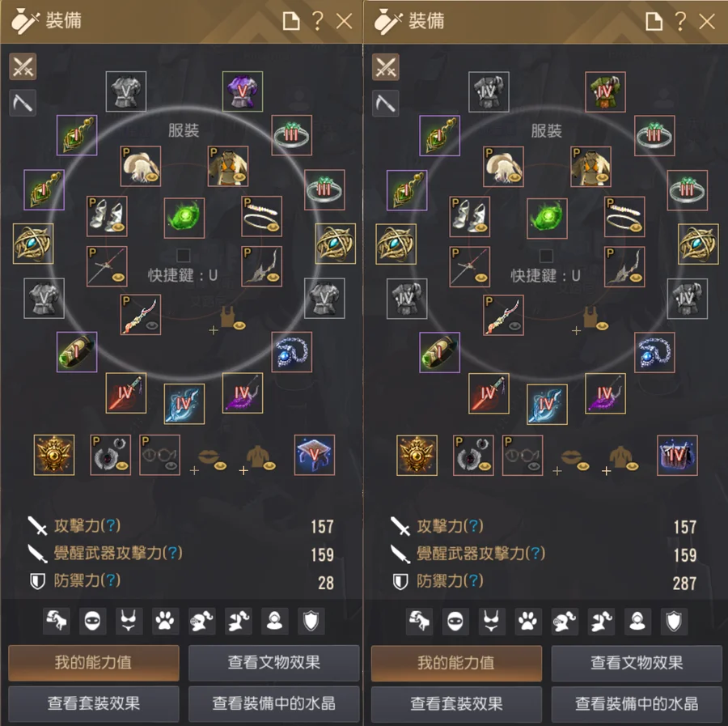This screenshot has height=726, width=728.
Task: Click 查看裝備中的水晶 button in right panel
Action: click(x=637, y=703)
